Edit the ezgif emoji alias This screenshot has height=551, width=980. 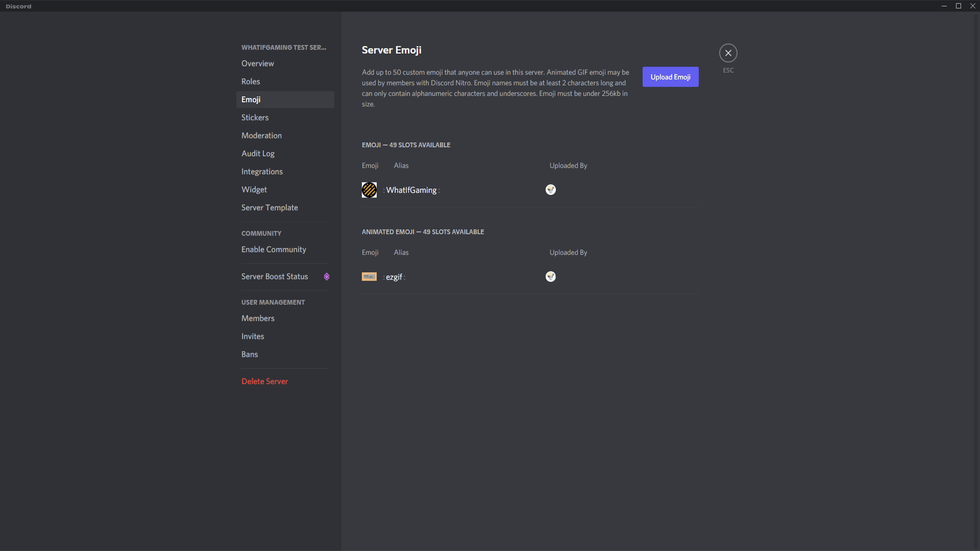click(x=394, y=277)
